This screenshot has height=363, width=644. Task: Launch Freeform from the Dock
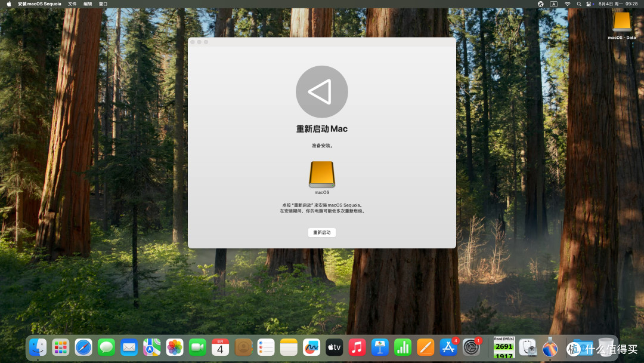point(311,347)
